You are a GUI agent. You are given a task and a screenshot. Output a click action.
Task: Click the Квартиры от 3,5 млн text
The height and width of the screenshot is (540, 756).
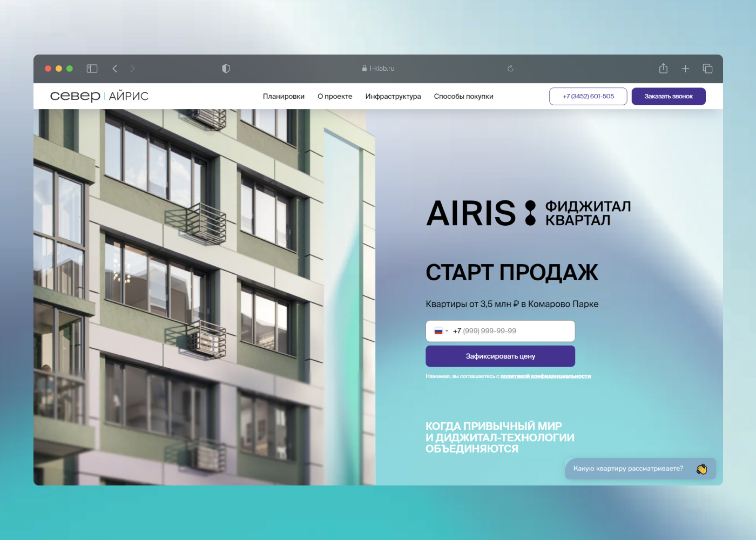coord(512,304)
